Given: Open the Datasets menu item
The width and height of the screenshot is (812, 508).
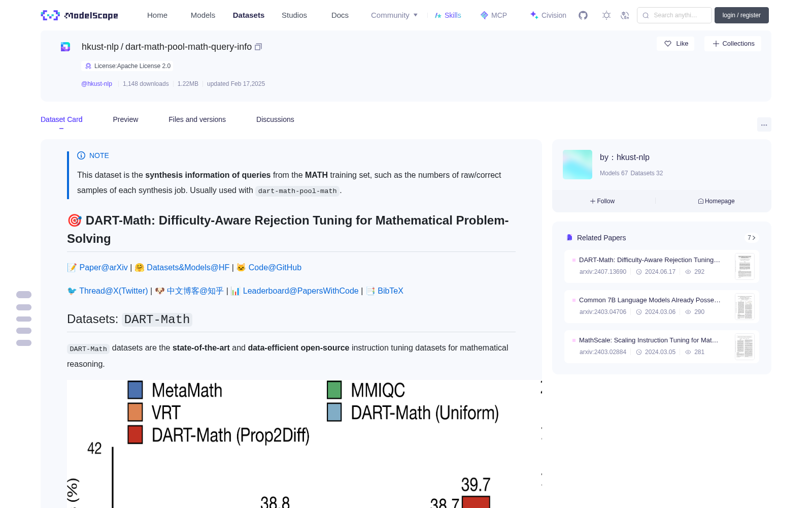Looking at the screenshot, I should 249,15.
